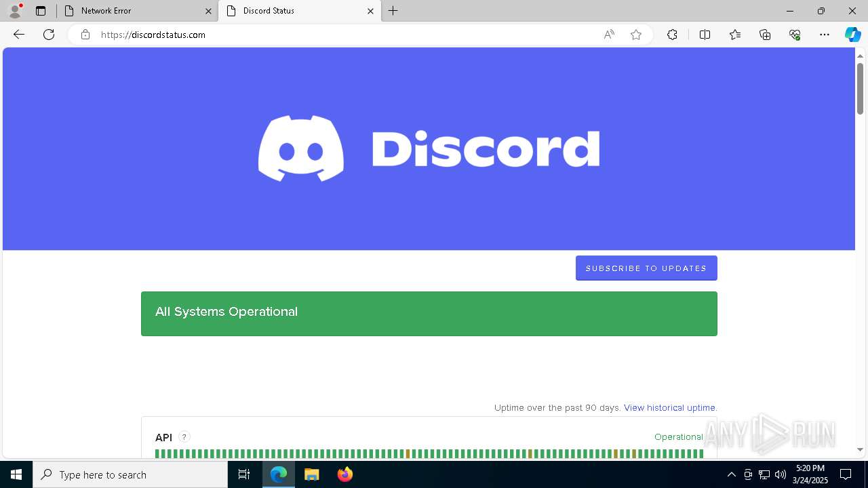Click the vertical scrollbar thumb
The width and height of the screenshot is (868, 488).
(x=860, y=88)
